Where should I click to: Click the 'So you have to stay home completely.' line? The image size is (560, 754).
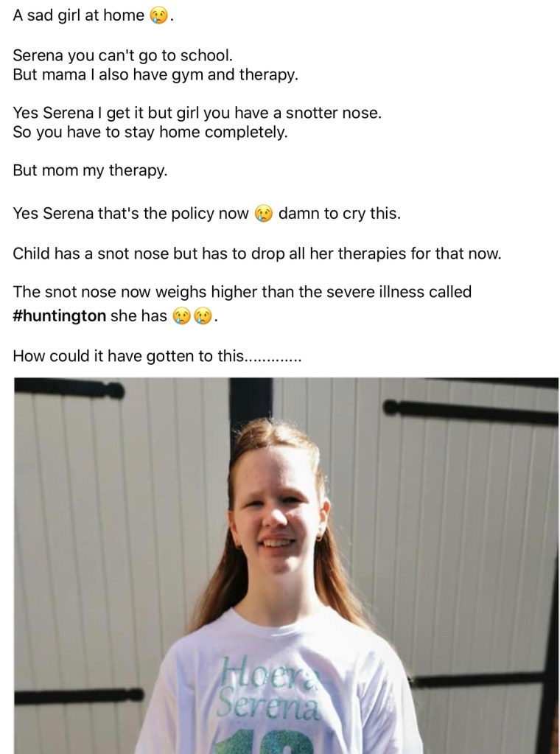150,132
